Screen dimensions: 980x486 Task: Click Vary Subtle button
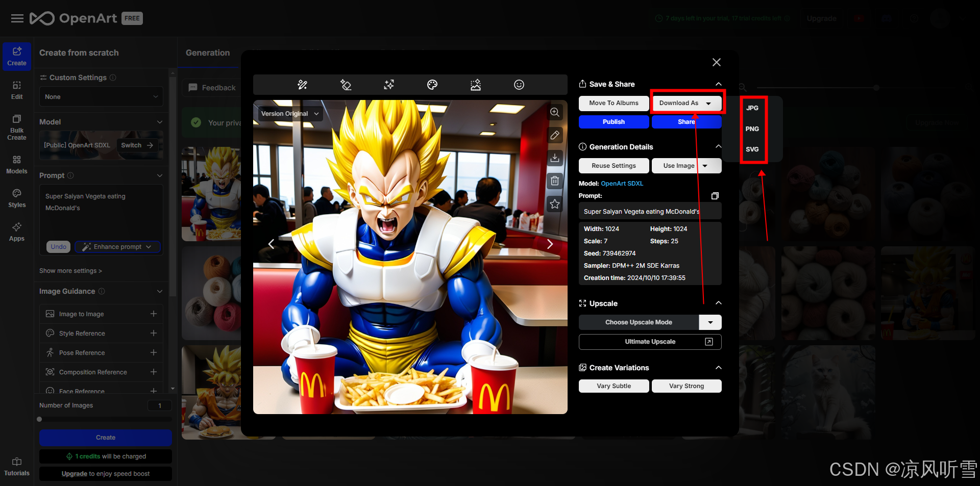614,386
